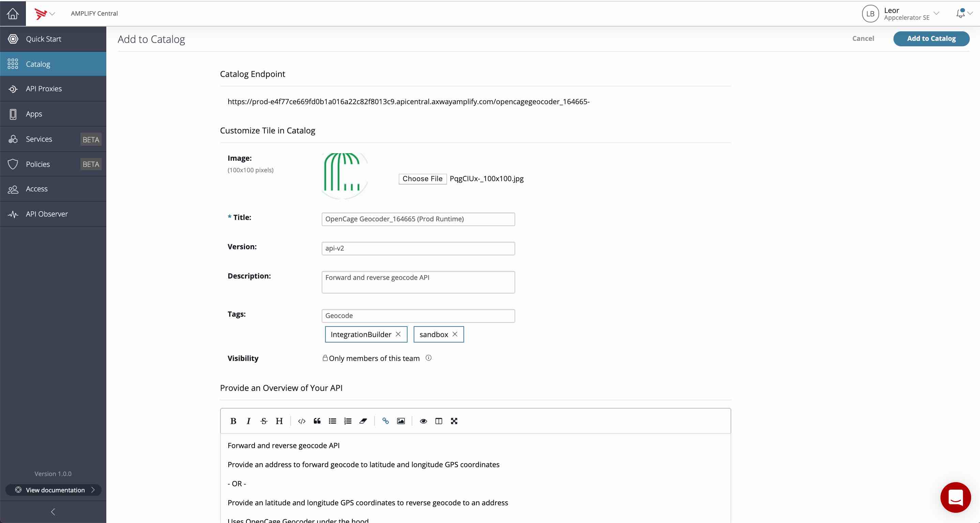Focus the Version input field
This screenshot has width=980, height=523.
click(x=418, y=248)
